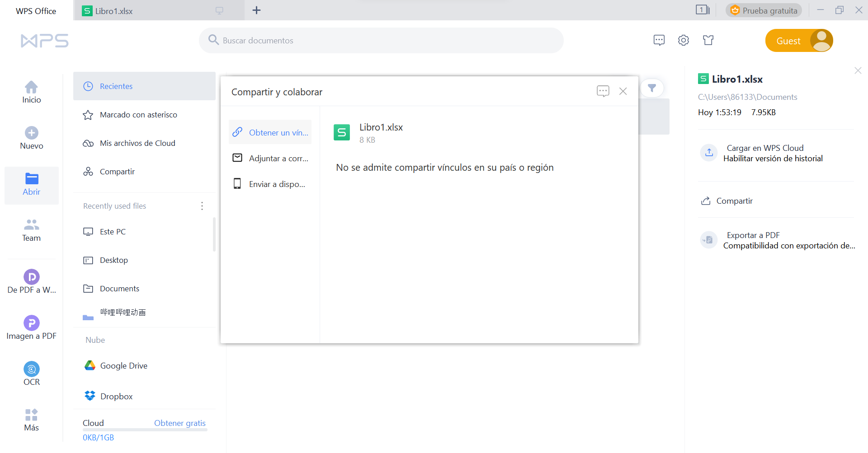Open the OCR tool

point(31,374)
